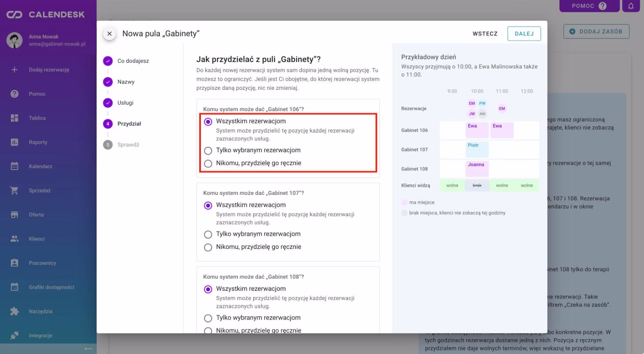The height and width of the screenshot is (354, 644).
Task: Click the plus icon for Dodaj rezerwację
Action: [14, 70]
